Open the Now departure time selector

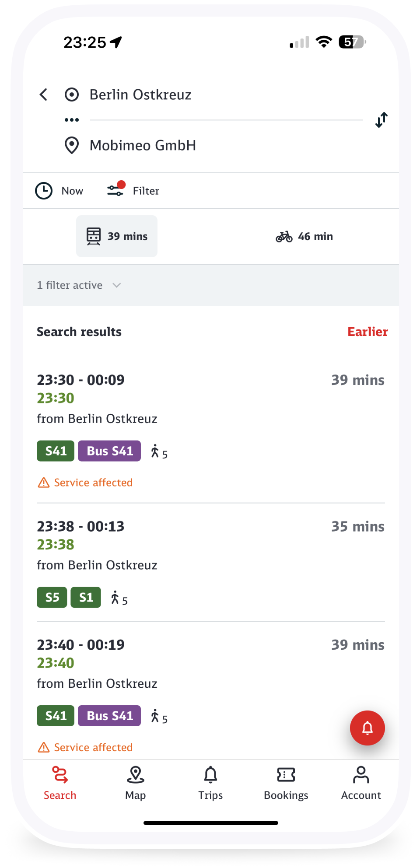tap(59, 191)
